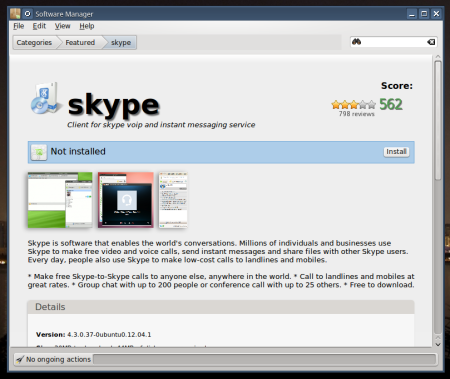Go back to Categories breadcrumb
The width and height of the screenshot is (450, 379).
point(34,43)
